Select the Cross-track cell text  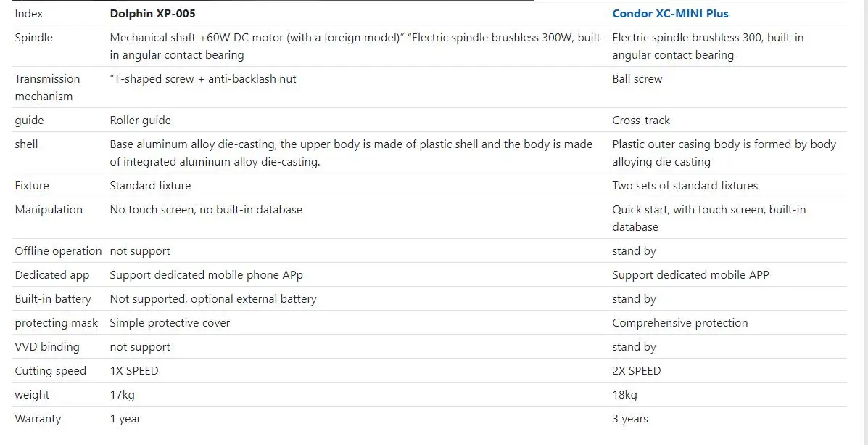[641, 120]
